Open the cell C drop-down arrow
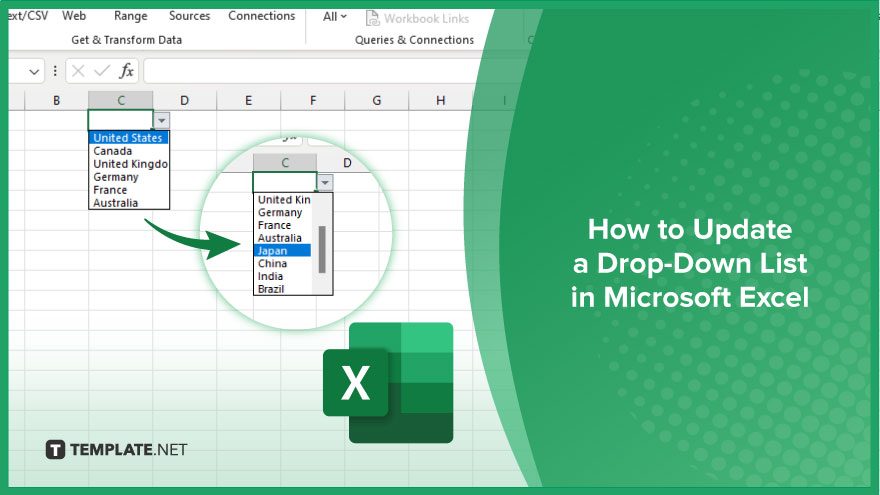Screen dimensions: 880x495 tap(162, 121)
